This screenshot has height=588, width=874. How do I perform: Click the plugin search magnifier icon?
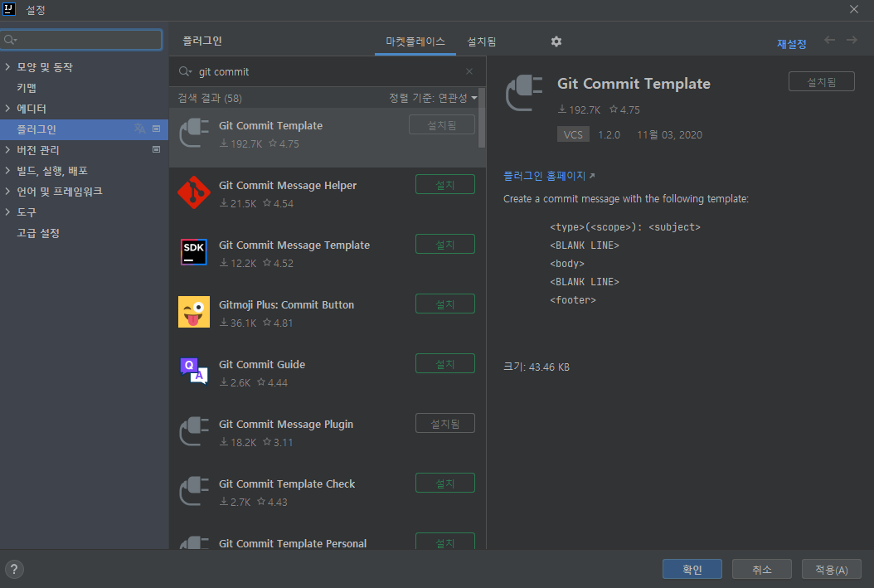pyautogui.click(x=185, y=71)
